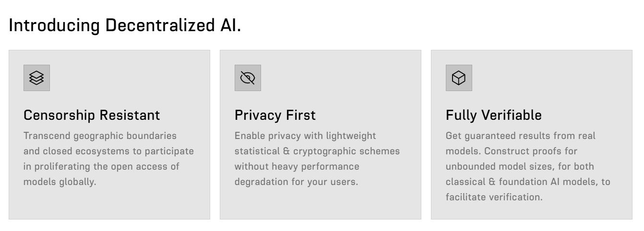Click the crossed-out eye Privacy First icon
The image size is (644, 231).
click(x=248, y=78)
